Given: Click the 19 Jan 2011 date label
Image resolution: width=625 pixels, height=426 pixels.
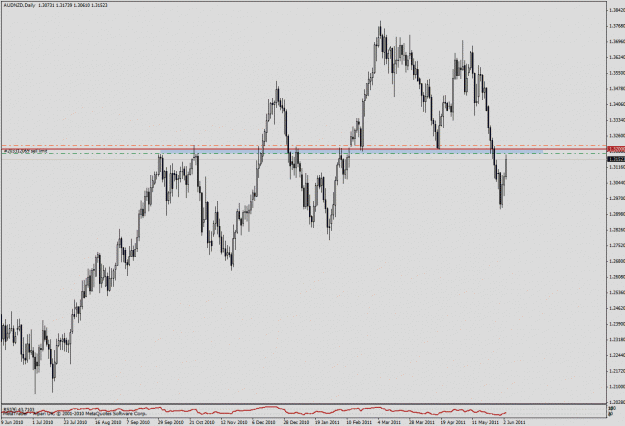Looking at the screenshot, I should pos(327,422).
